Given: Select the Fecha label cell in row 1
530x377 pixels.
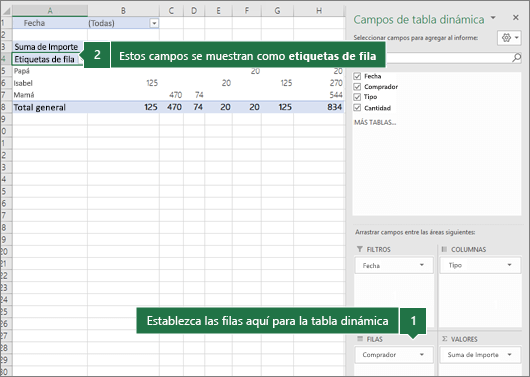Looking at the screenshot, I should click(50, 23).
